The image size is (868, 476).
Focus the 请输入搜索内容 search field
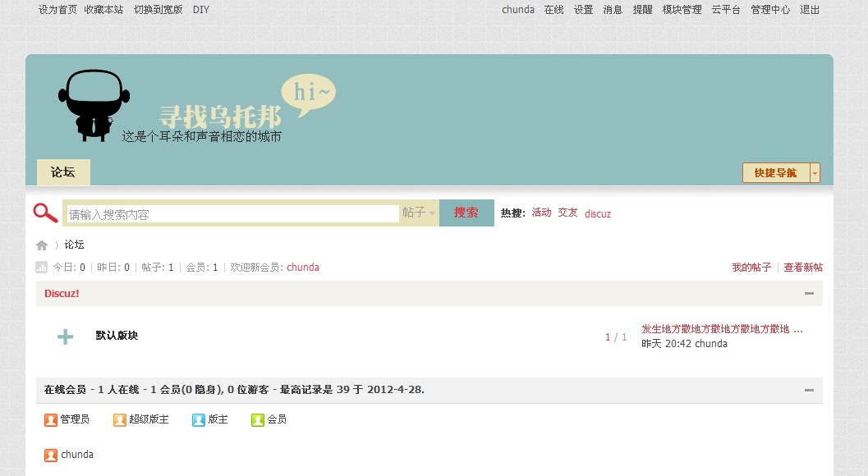(233, 214)
